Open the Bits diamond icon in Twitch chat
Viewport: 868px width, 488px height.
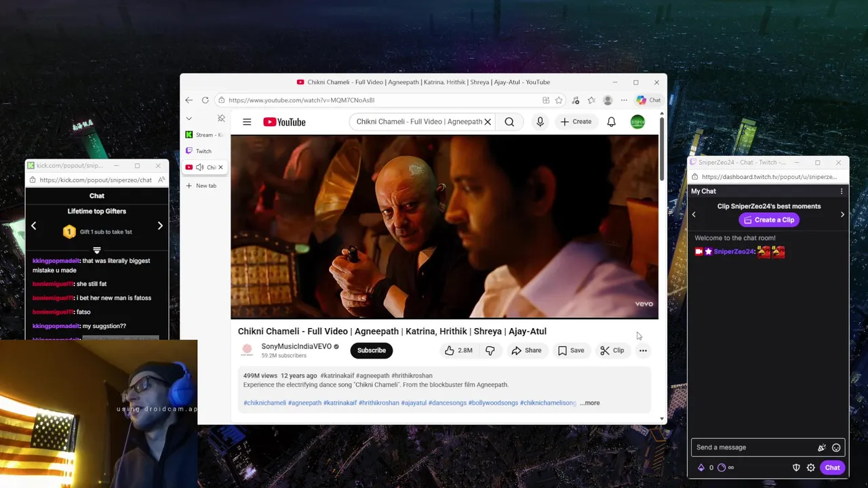(x=701, y=468)
